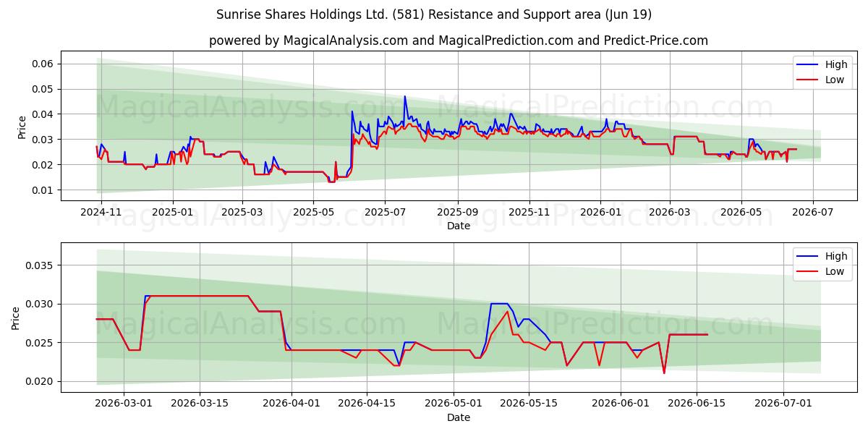Viewport: 868px width, 434px height.
Task: Click the '0.05' tick label on upper y-axis
Action: click(x=44, y=89)
